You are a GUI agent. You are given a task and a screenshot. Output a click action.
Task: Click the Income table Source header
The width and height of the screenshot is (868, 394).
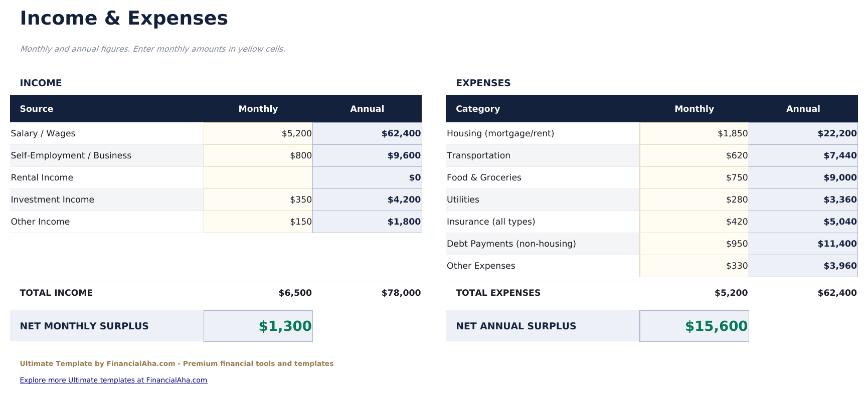(37, 109)
